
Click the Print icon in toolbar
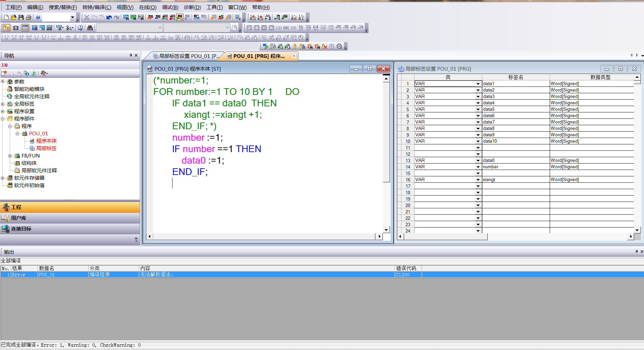pos(29,17)
